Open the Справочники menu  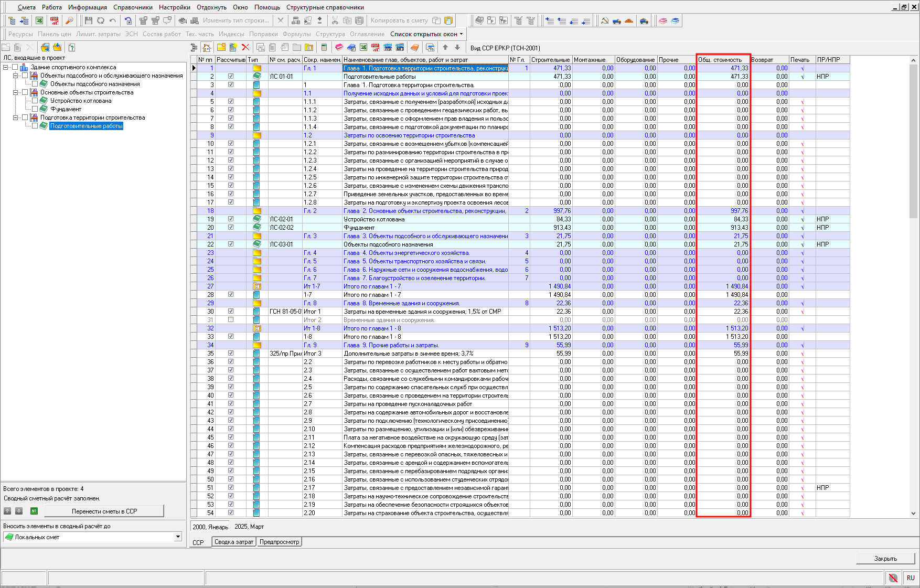[x=133, y=7]
